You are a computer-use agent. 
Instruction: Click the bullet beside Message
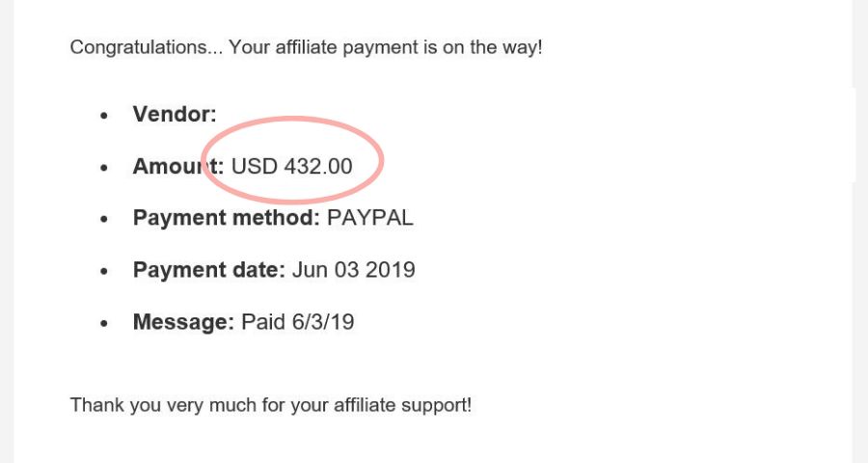point(104,323)
